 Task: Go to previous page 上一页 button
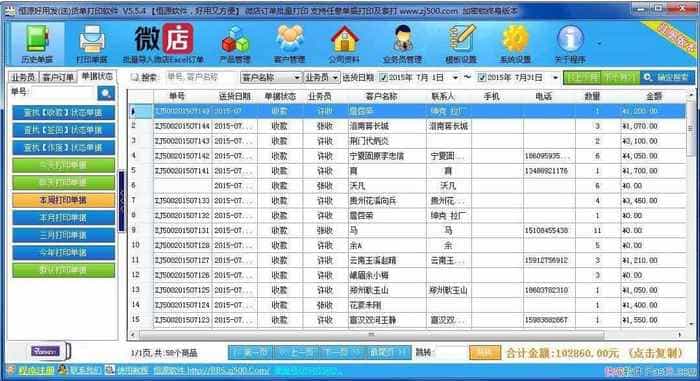(297, 352)
